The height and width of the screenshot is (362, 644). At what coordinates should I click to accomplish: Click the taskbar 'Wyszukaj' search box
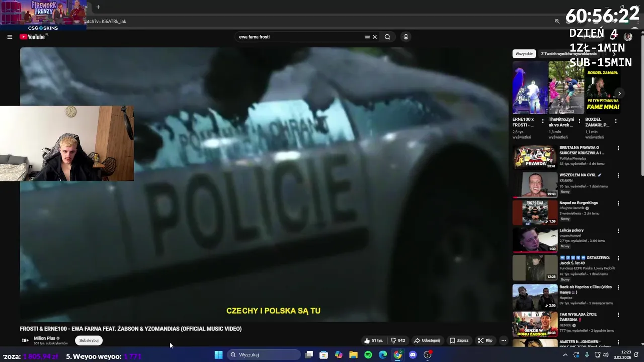click(264, 355)
